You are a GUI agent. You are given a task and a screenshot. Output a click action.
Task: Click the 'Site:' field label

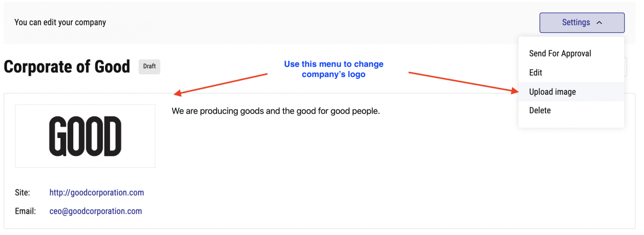(23, 192)
